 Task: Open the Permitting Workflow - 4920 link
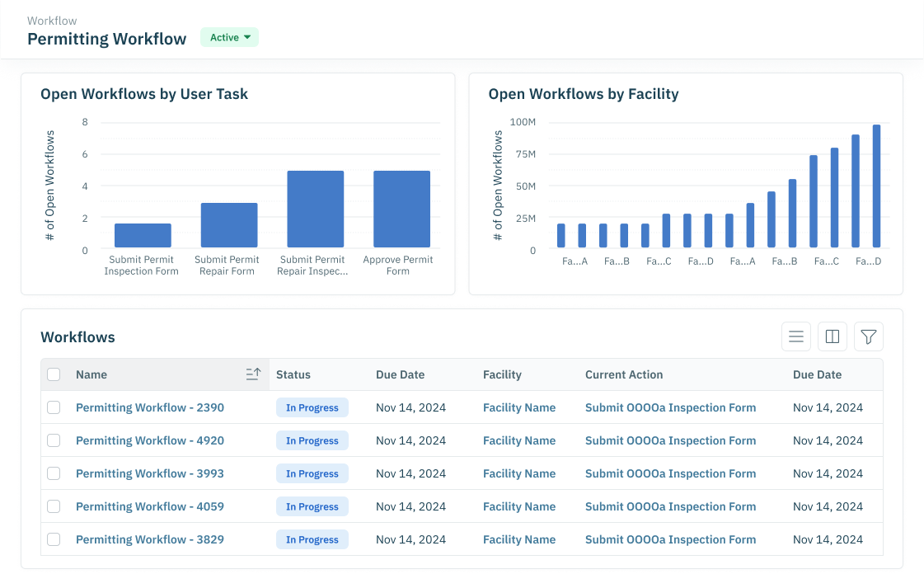[x=150, y=440]
